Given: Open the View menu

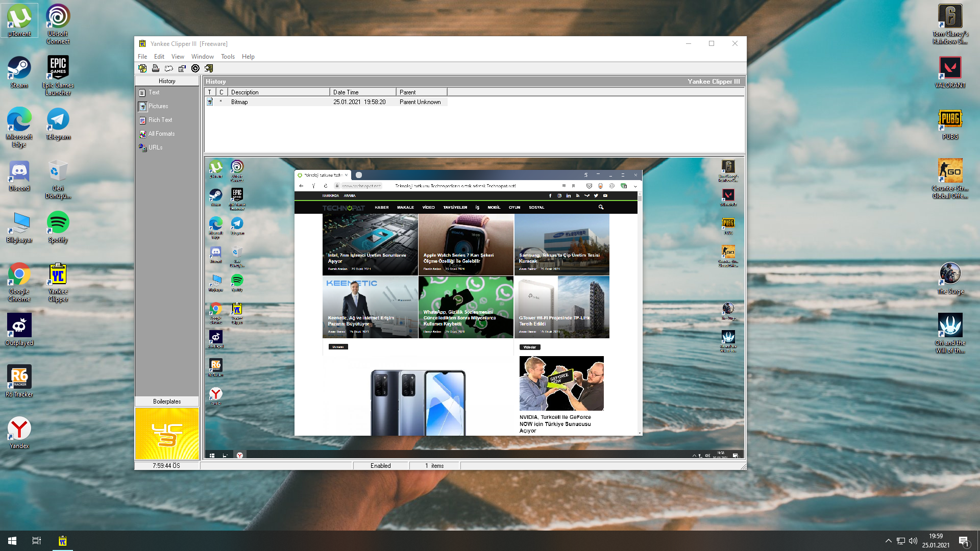Looking at the screenshot, I should pos(178,57).
